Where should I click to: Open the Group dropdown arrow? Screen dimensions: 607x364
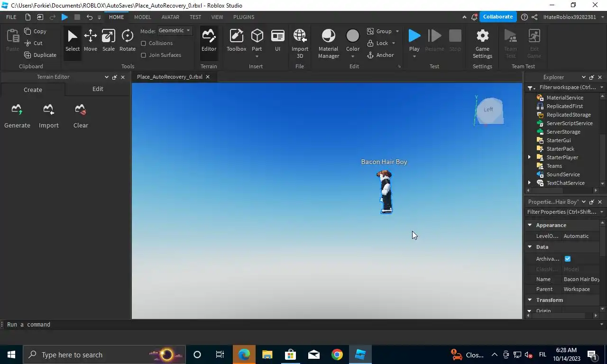point(397,31)
